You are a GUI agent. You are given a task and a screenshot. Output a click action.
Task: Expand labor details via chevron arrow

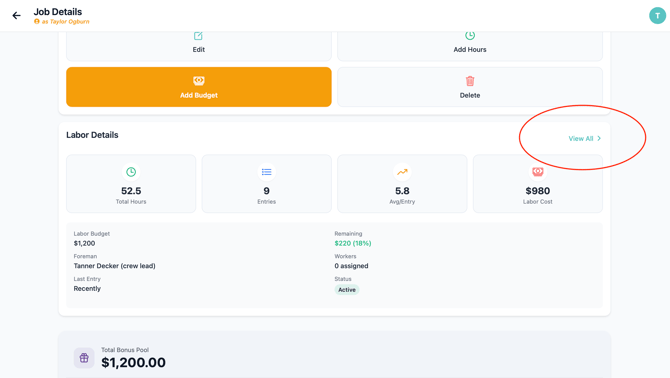point(599,138)
